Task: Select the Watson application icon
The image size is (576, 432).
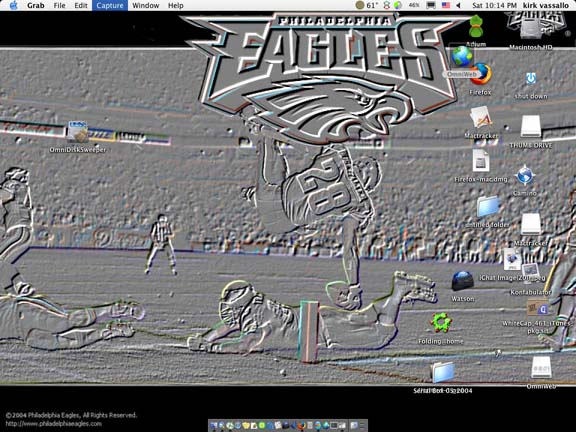Action: 462,281
